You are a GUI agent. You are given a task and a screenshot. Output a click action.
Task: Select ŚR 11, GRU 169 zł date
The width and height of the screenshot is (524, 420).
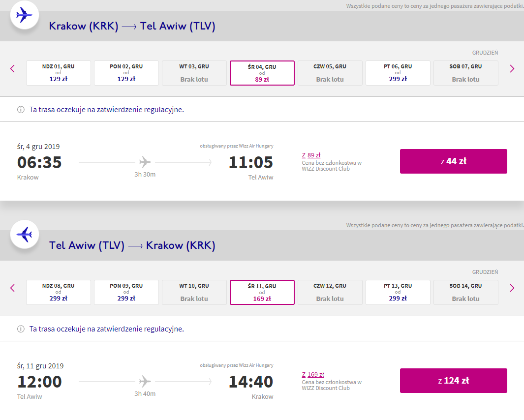pos(262,292)
